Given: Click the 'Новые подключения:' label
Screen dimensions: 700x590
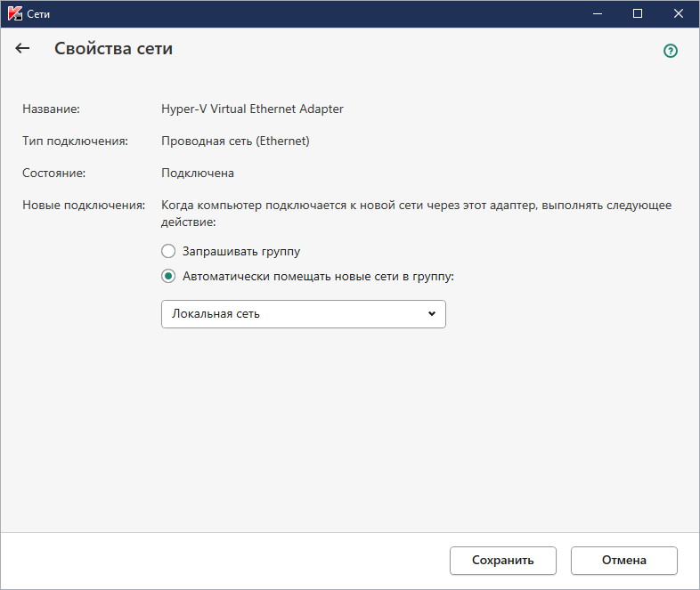Looking at the screenshot, I should point(83,205).
